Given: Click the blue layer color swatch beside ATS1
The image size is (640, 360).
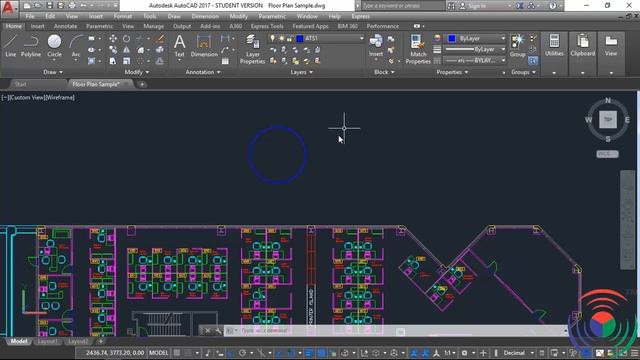Looking at the screenshot, I should point(300,38).
